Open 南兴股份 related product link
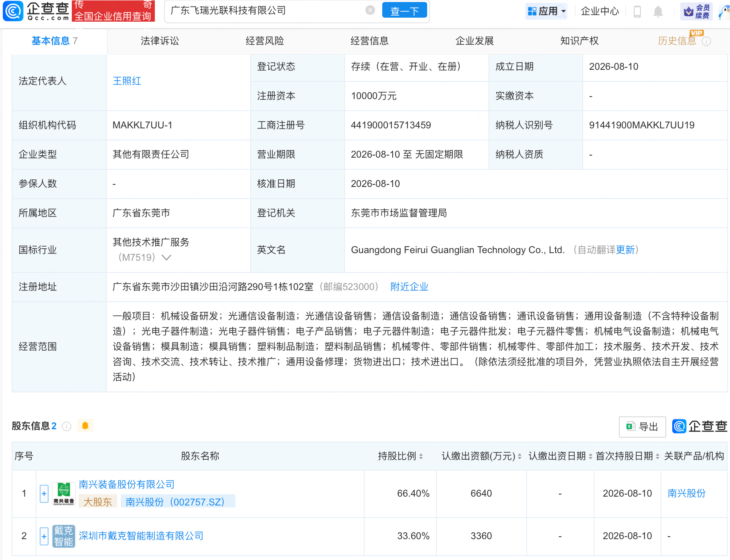Image resolution: width=730 pixels, height=560 pixels. [x=686, y=493]
